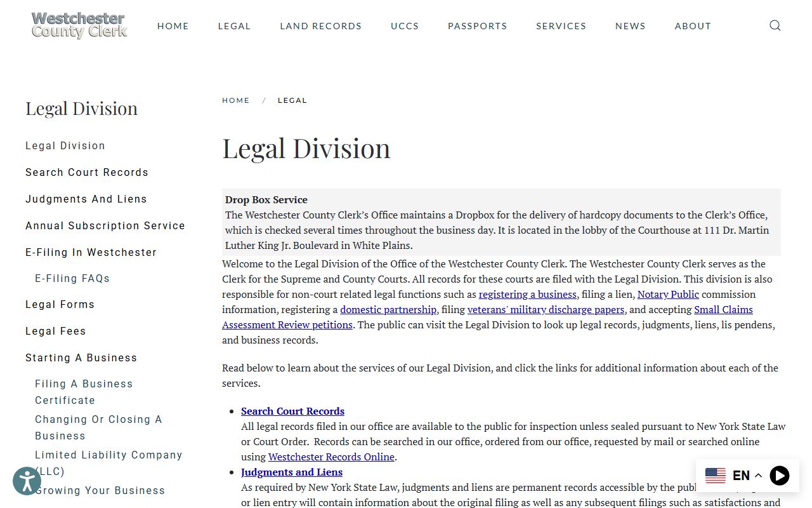Open the accessibility options widget
Viewport: 812px width, 508px height.
(27, 481)
